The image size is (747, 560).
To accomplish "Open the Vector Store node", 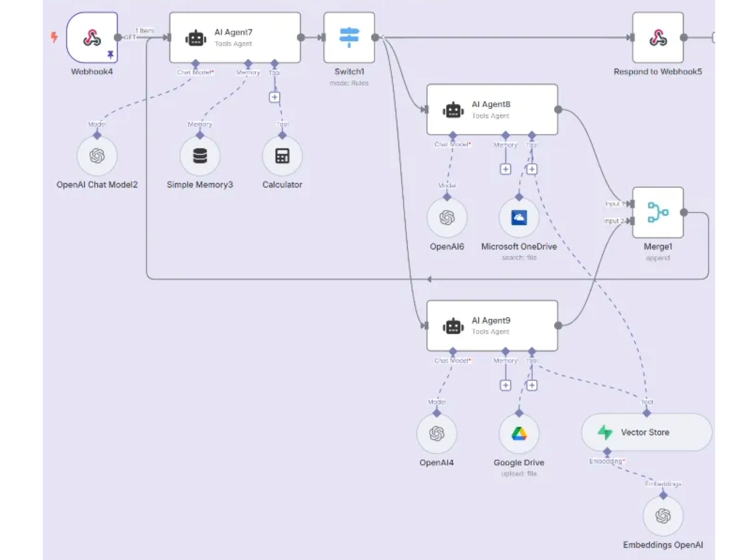I will pos(646,432).
